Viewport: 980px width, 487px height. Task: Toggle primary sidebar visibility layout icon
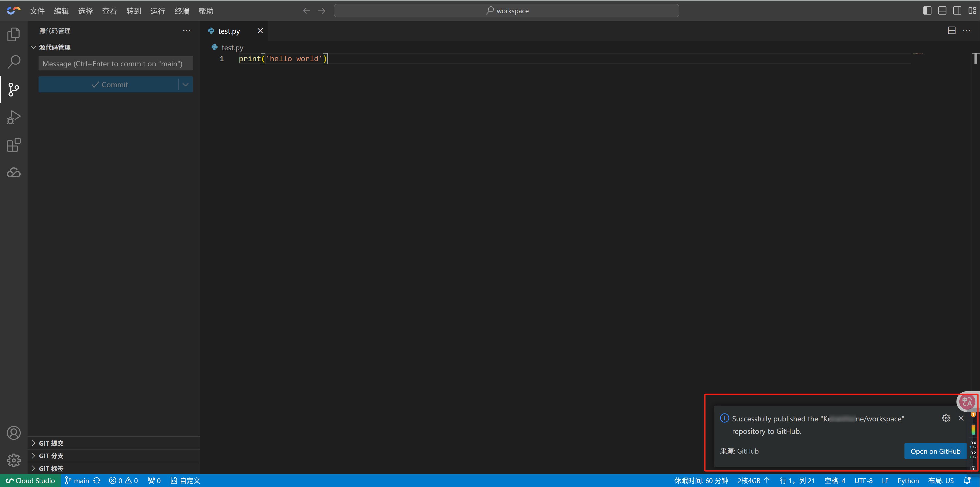[x=927, y=11]
